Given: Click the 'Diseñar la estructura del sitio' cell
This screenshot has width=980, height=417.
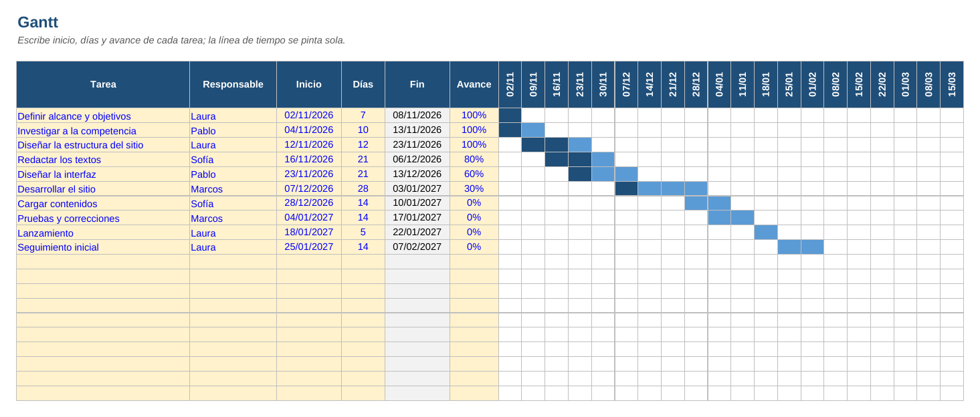Looking at the screenshot, I should pos(103,145).
